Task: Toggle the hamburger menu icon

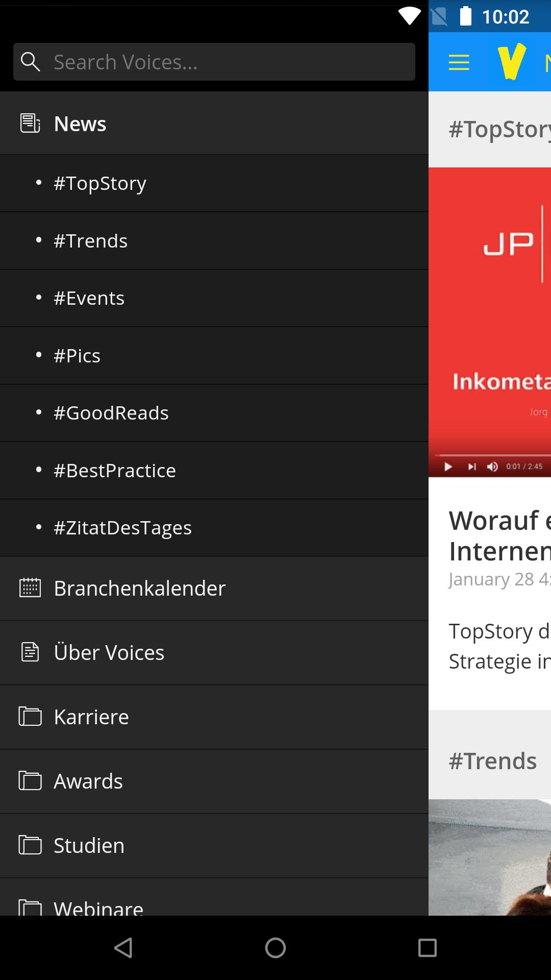Action: (459, 63)
